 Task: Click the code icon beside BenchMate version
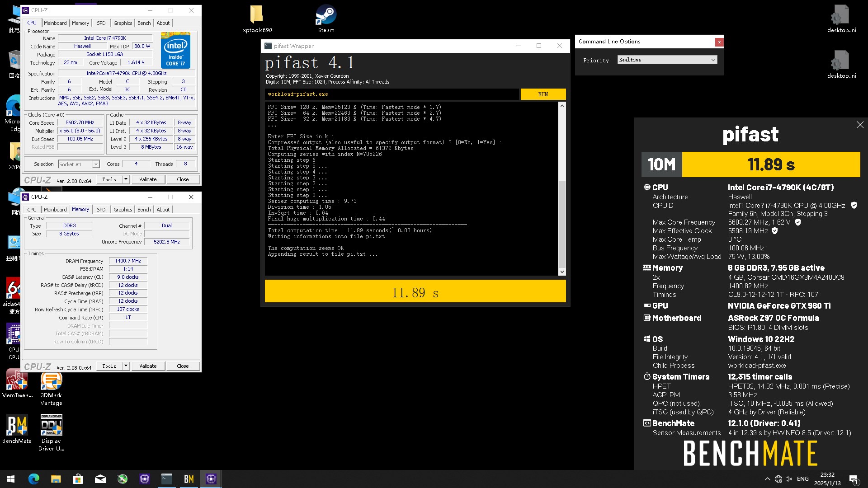point(647,423)
